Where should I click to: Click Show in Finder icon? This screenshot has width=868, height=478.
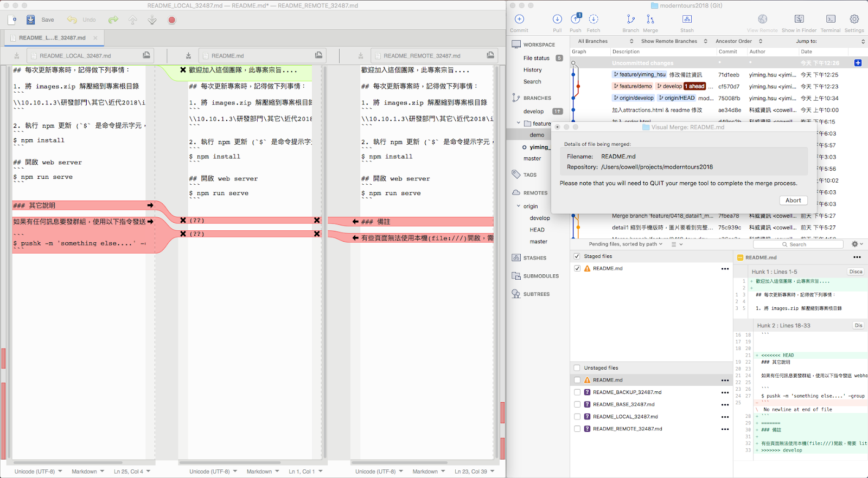click(799, 19)
